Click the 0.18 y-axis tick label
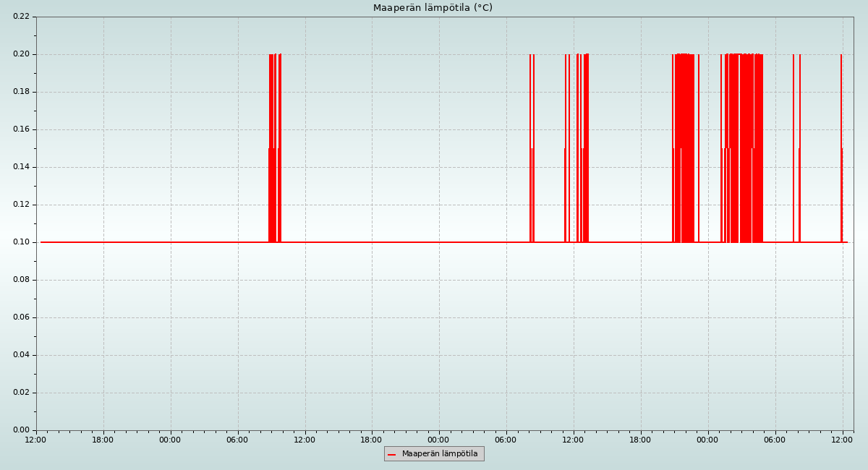 21,92
